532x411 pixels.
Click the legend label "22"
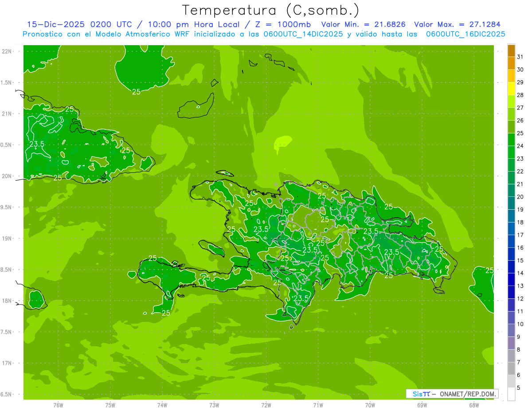(520, 172)
